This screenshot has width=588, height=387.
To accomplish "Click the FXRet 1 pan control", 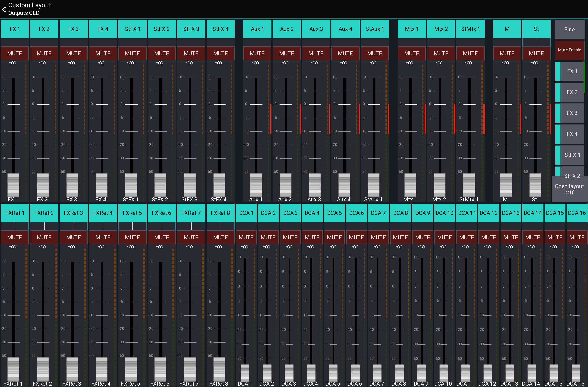I will (x=15, y=226).
